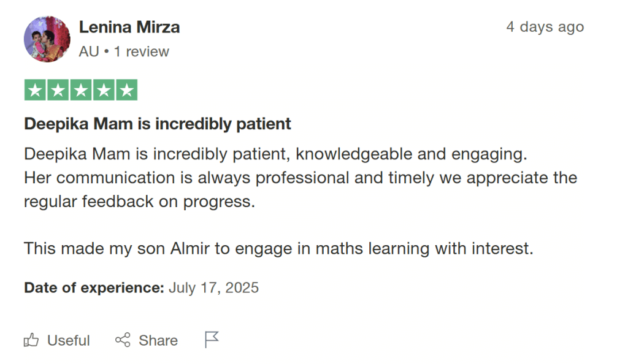Viewport: 628px width, 364px height.
Task: Click the thumbs-up Useful icon
Action: pyautogui.click(x=31, y=340)
